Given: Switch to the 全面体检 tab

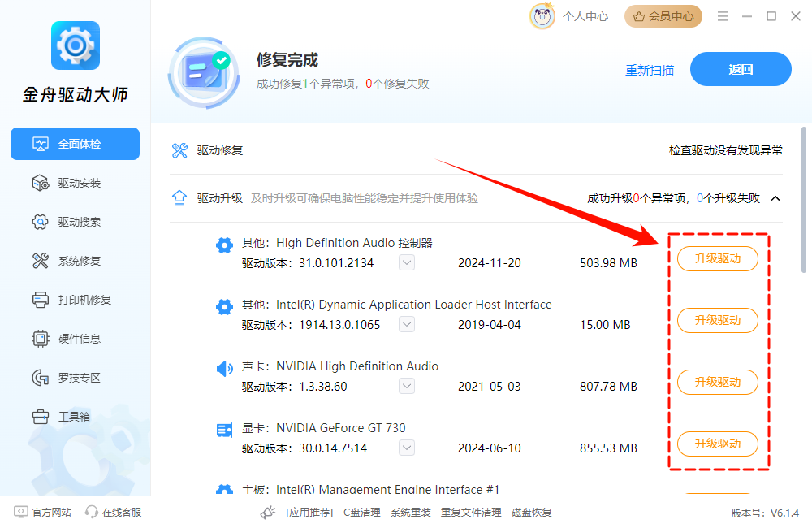Looking at the screenshot, I should [x=75, y=144].
